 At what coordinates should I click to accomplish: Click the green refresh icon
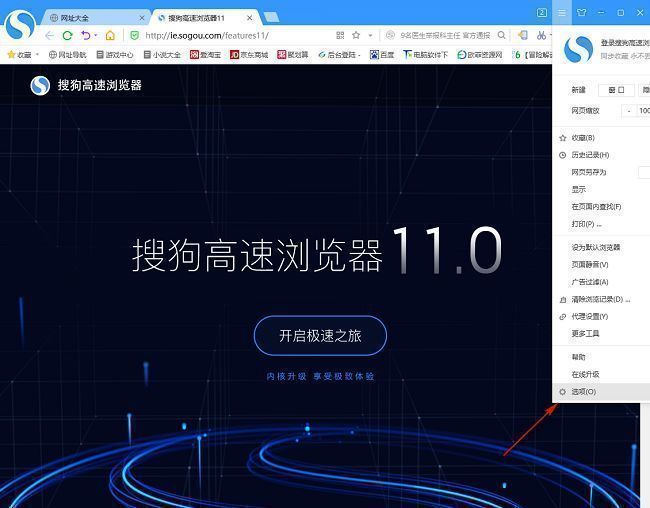tap(67, 36)
